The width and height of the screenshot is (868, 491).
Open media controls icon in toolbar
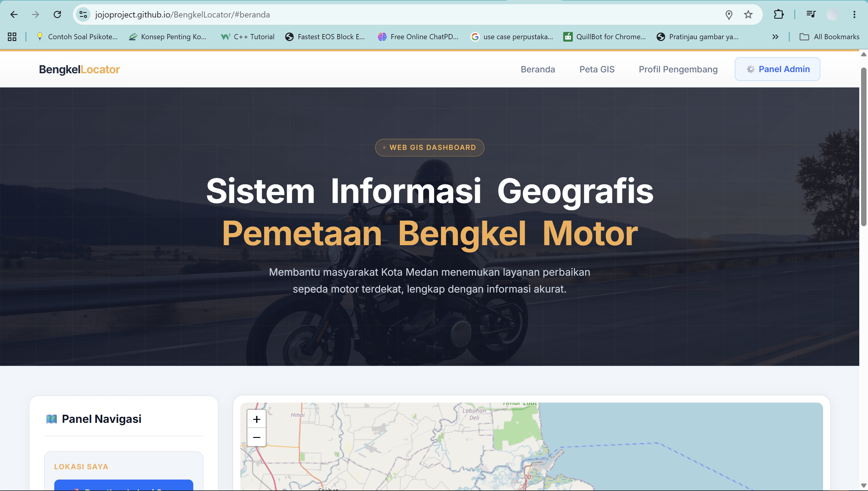click(x=811, y=14)
